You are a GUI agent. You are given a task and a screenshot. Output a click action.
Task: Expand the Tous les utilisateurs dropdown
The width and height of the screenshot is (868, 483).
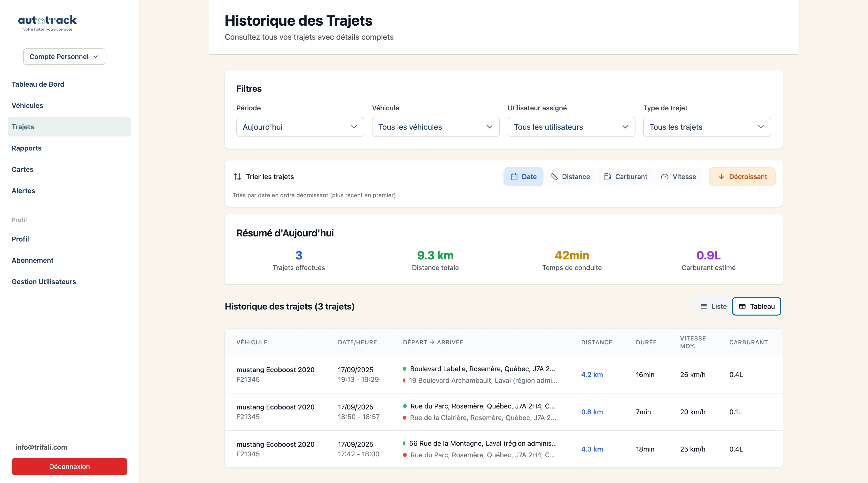click(571, 127)
